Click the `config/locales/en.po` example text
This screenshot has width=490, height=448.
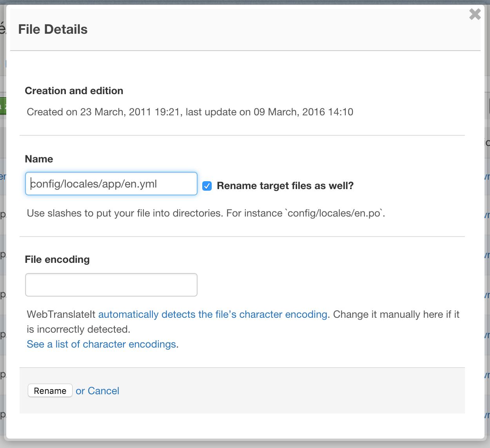point(336,213)
